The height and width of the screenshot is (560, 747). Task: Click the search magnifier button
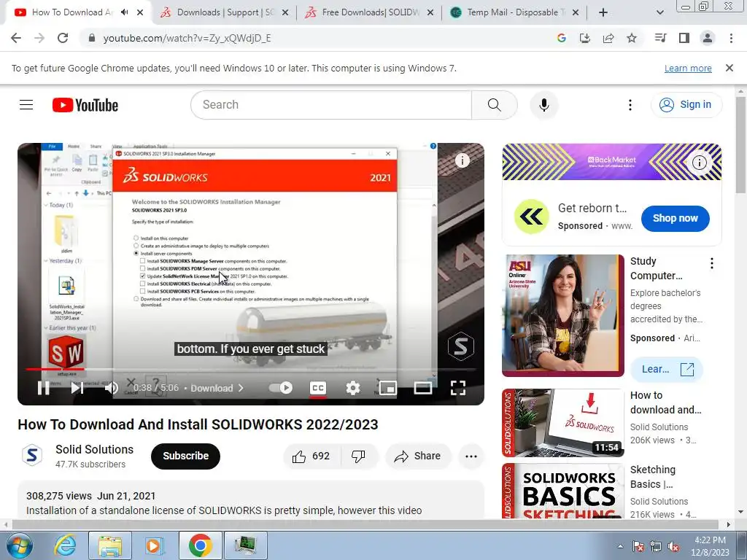494,105
